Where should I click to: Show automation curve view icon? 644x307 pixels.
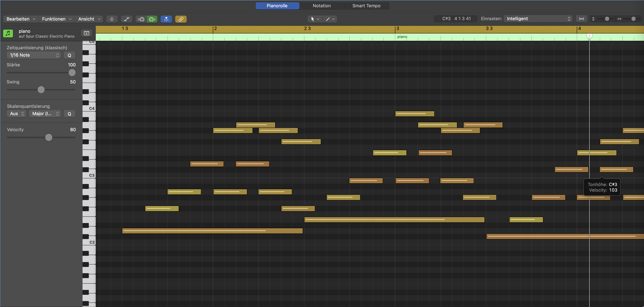tap(126, 19)
